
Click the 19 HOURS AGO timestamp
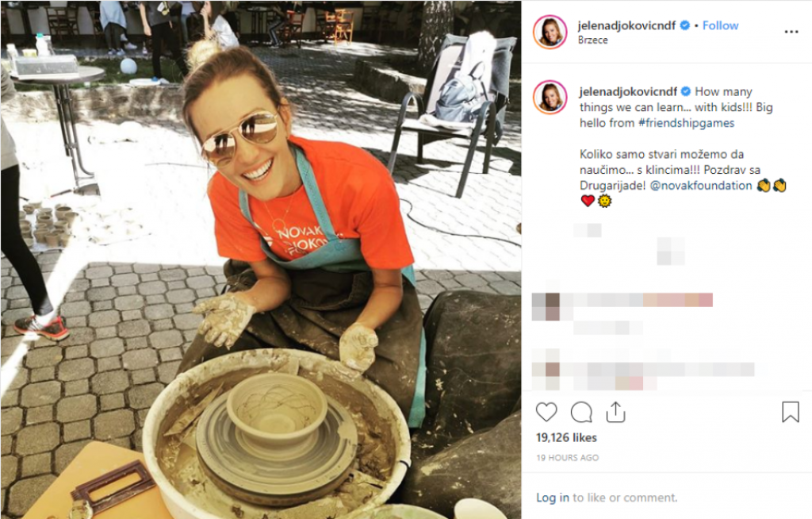pyautogui.click(x=568, y=458)
